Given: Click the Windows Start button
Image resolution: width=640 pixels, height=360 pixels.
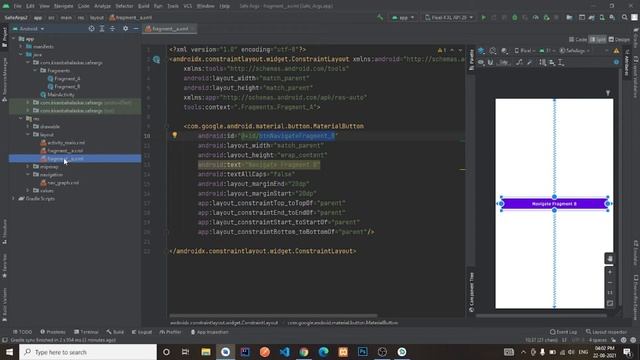Looking at the screenshot, I should coord(9,352).
